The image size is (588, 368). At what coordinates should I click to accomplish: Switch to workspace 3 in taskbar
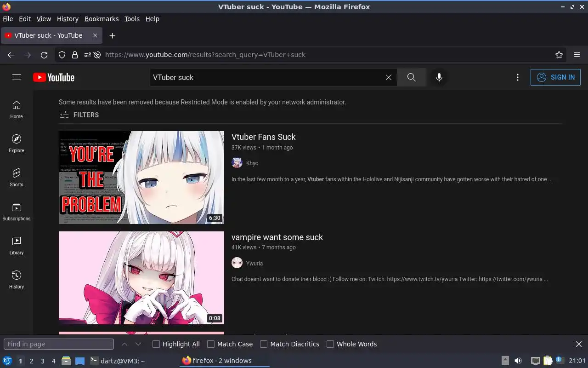coord(43,361)
